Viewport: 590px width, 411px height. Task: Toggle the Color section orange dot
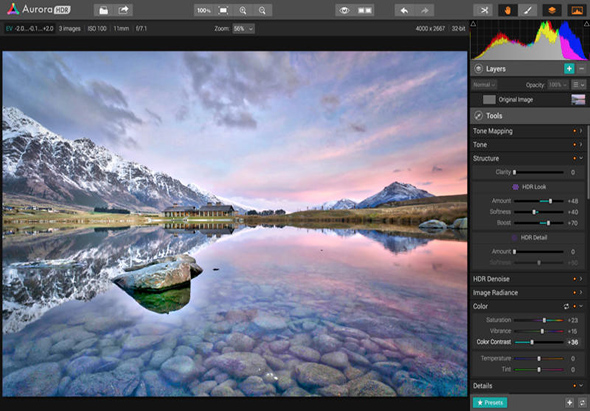click(x=575, y=306)
